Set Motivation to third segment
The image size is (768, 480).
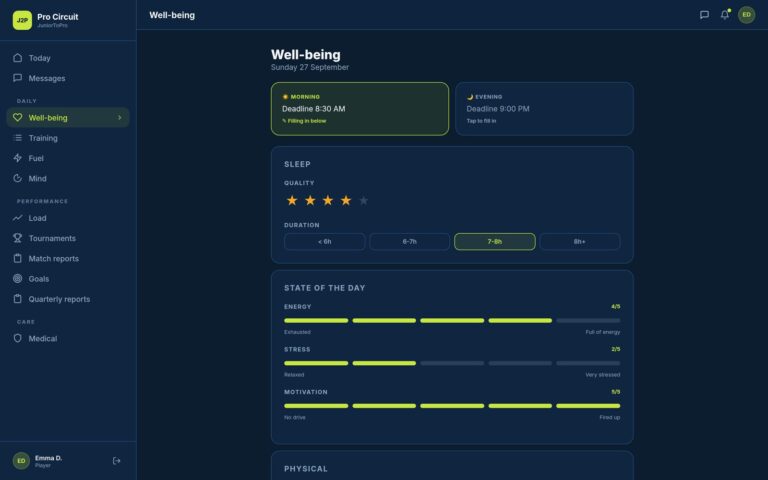pyautogui.click(x=452, y=406)
